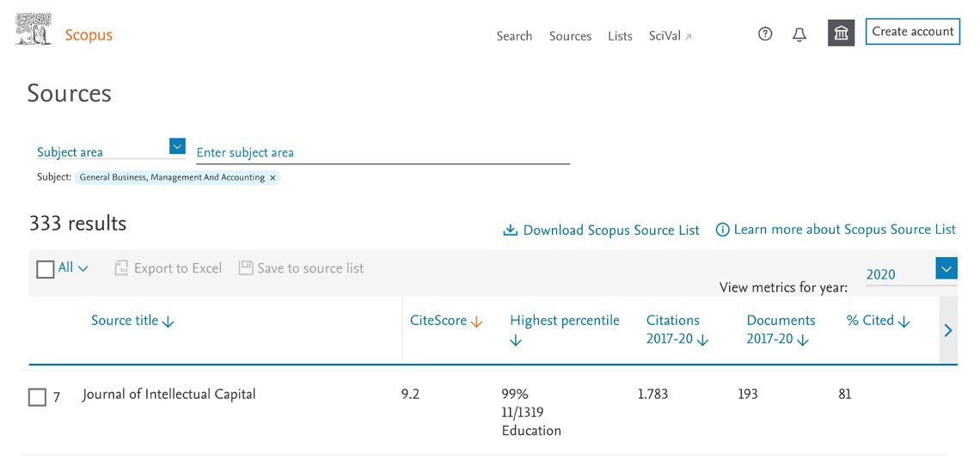Focus the Enter subject area field
This screenshot has height=473, width=980.
click(x=383, y=152)
